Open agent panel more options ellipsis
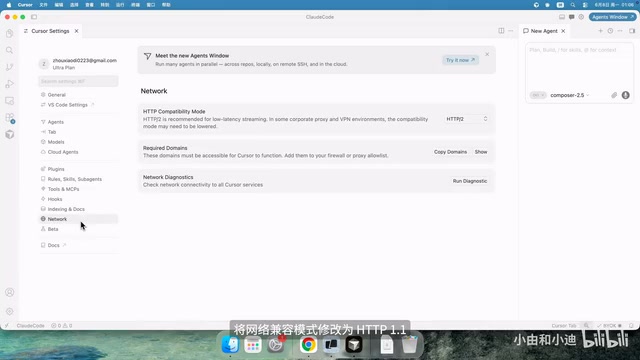The image size is (640, 360). 620,31
